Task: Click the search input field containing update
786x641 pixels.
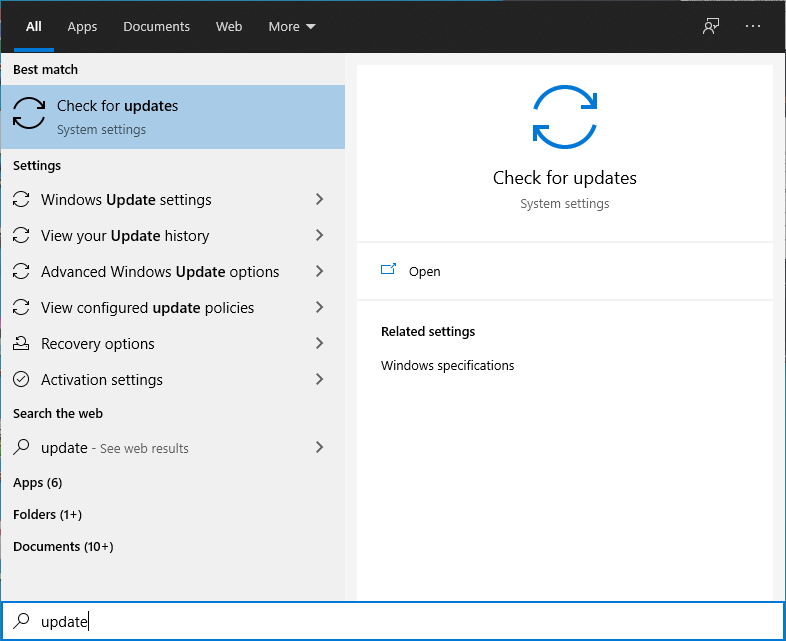Action: pyautogui.click(x=393, y=621)
